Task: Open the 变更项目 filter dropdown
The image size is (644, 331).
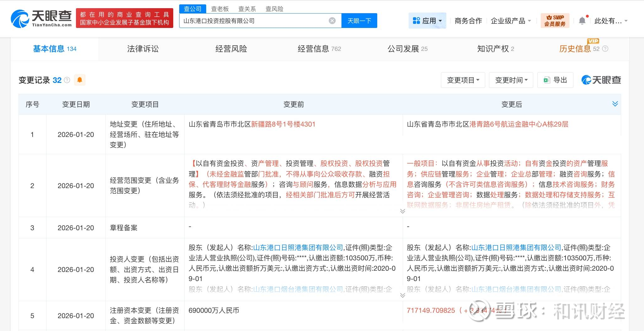Action: (463, 80)
